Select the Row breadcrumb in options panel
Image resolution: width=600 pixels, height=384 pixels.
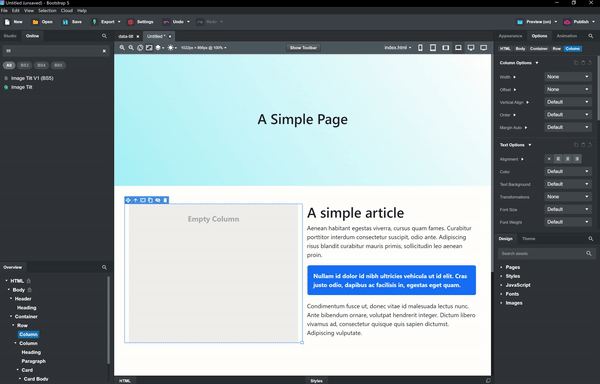(x=557, y=49)
